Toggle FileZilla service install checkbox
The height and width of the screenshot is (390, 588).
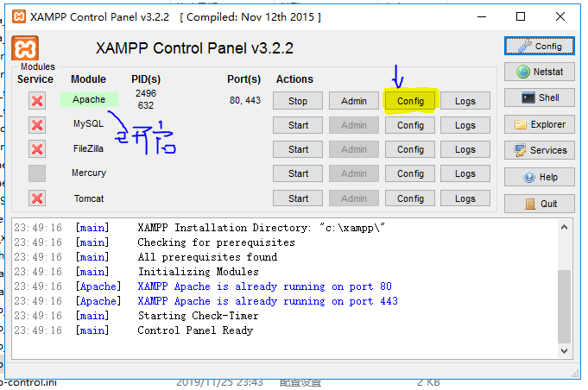tap(37, 149)
